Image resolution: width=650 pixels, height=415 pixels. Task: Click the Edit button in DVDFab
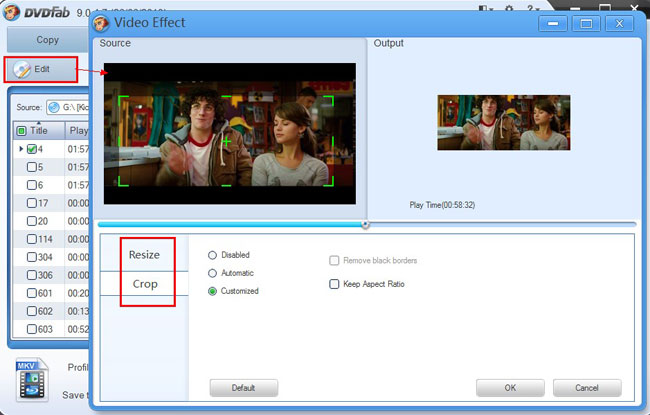[41, 70]
